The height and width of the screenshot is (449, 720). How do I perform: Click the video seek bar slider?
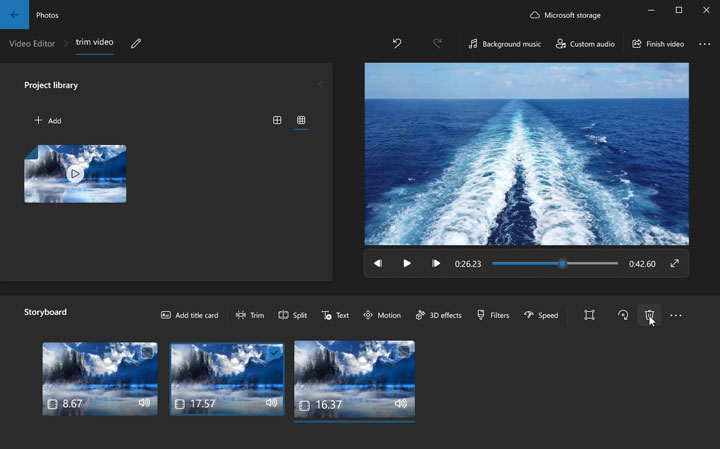pyautogui.click(x=562, y=263)
